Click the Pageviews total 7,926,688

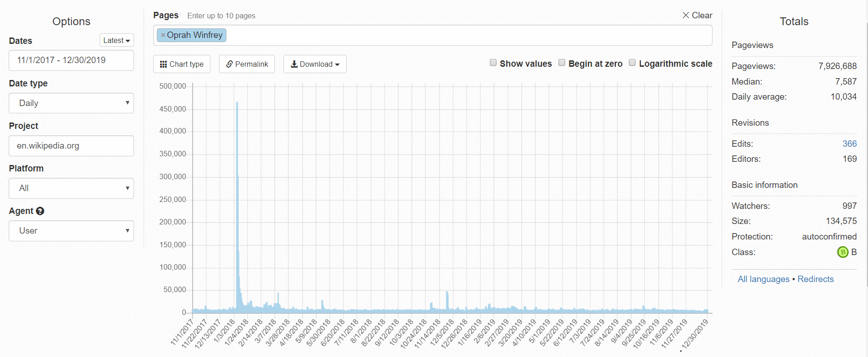coord(837,66)
